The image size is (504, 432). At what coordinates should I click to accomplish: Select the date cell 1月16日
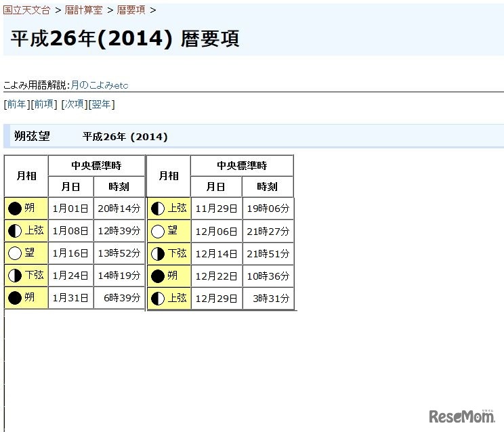pyautogui.click(x=70, y=253)
